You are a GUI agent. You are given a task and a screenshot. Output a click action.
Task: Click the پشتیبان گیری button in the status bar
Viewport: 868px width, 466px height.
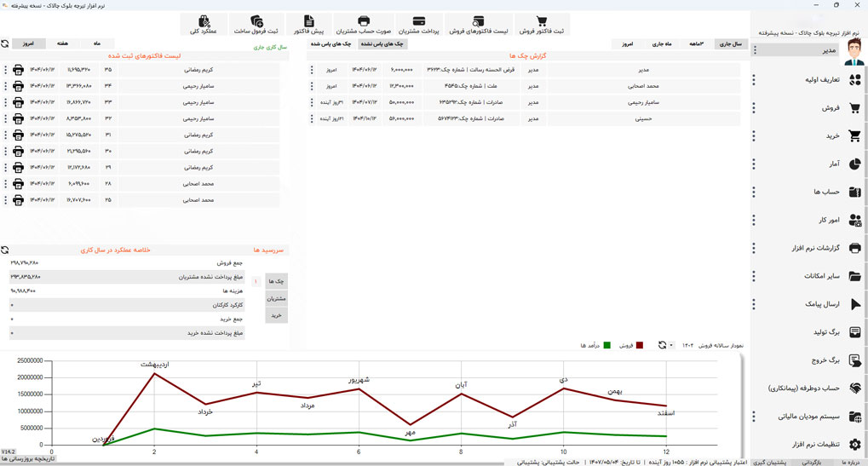(x=770, y=462)
